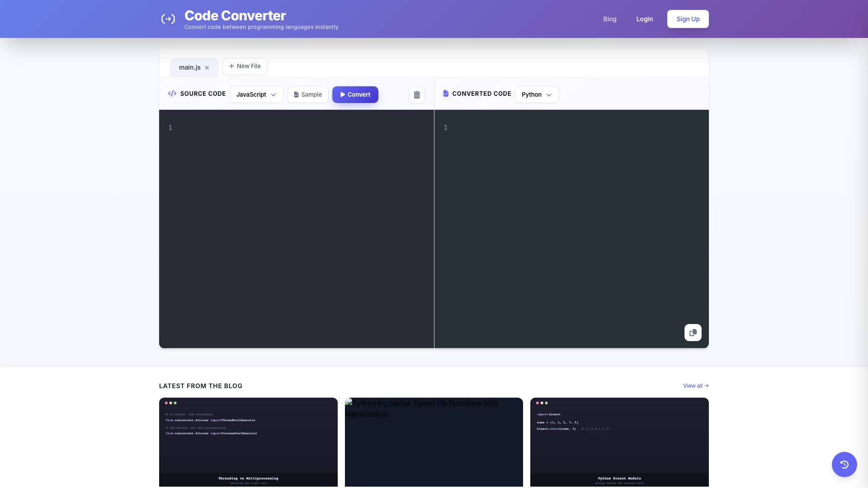This screenshot has width=868, height=488.
Task: Close the main.js tab
Action: click(x=207, y=68)
